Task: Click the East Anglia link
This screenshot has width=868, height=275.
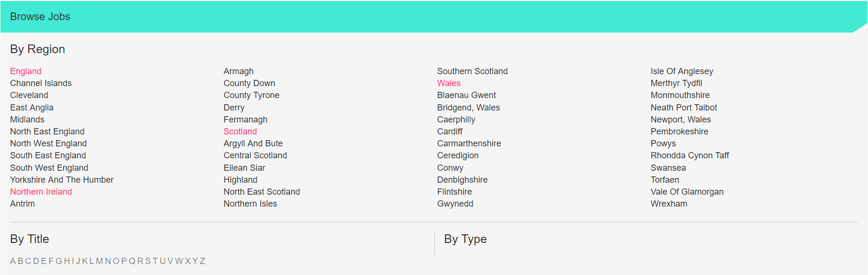Action: [x=32, y=108]
